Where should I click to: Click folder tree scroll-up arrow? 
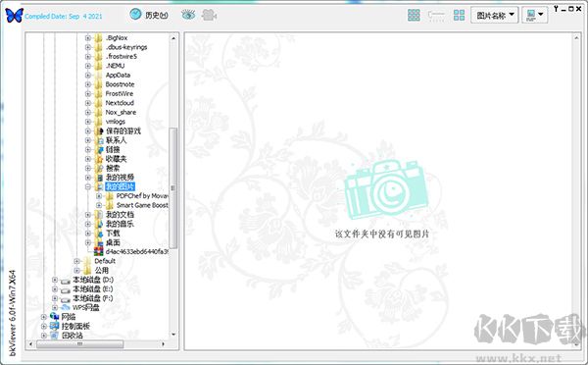click(x=173, y=38)
